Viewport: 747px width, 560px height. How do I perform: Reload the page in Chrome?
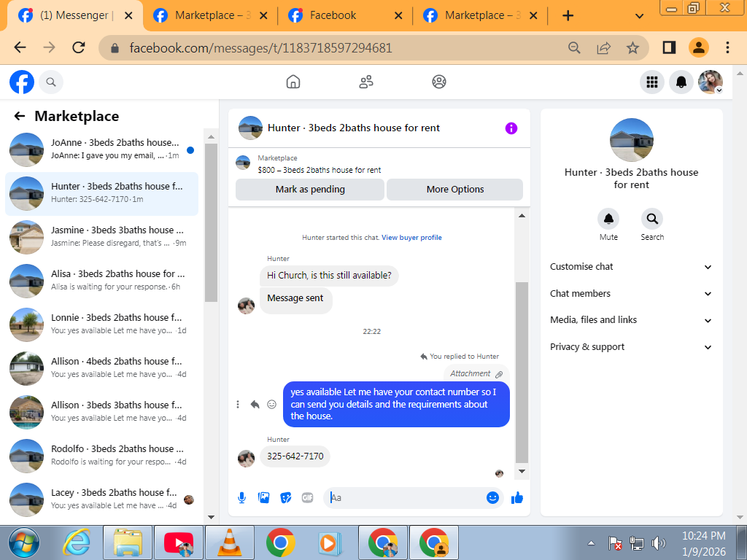78,47
